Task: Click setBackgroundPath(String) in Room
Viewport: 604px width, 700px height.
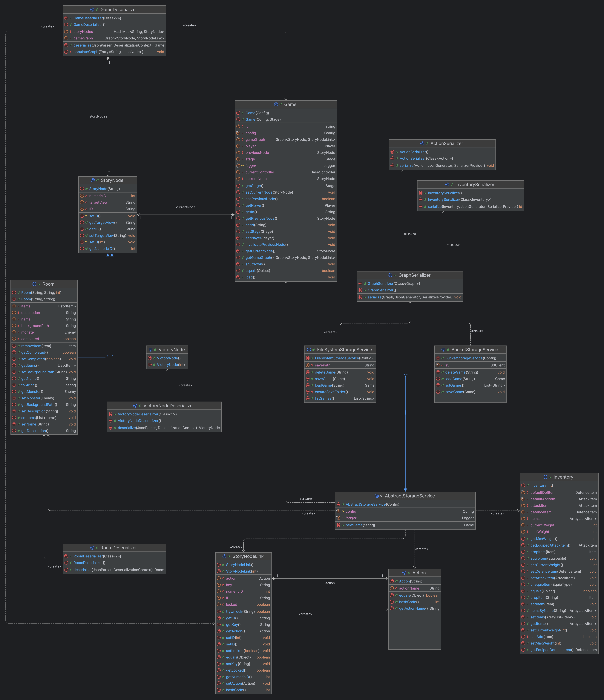Action: [x=44, y=372]
